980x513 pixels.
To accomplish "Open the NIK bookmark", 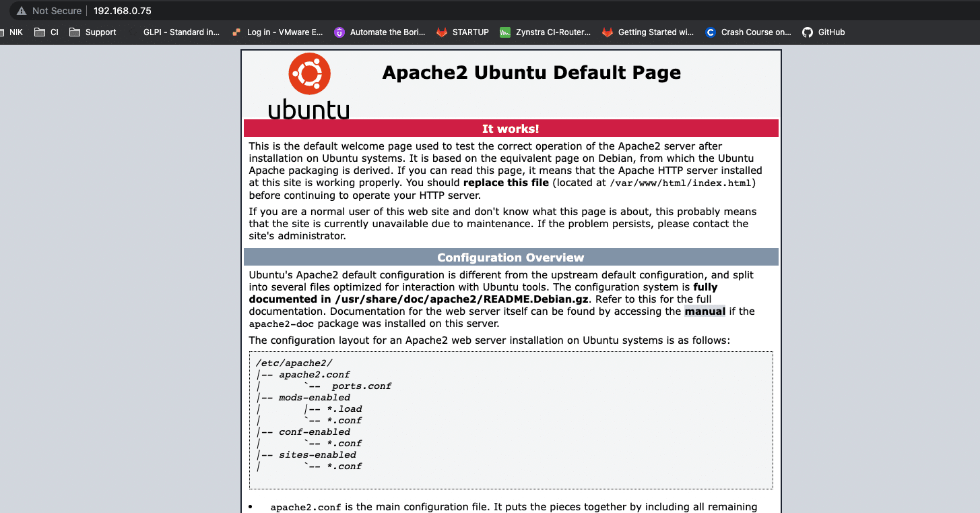I will (x=11, y=32).
